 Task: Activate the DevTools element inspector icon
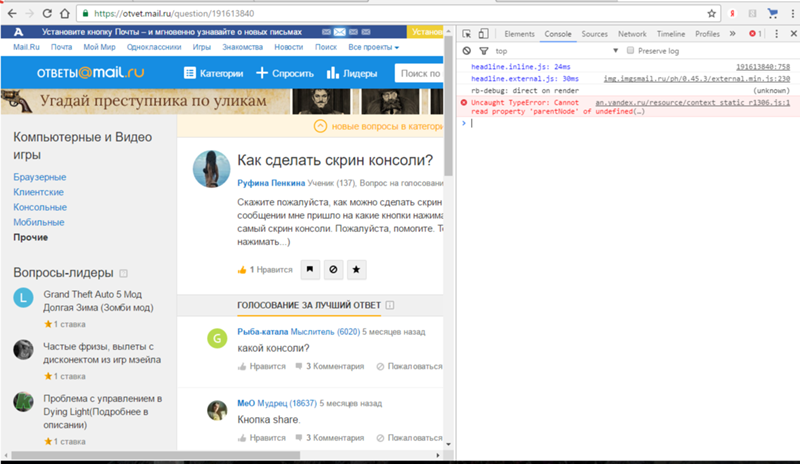pyautogui.click(x=466, y=34)
